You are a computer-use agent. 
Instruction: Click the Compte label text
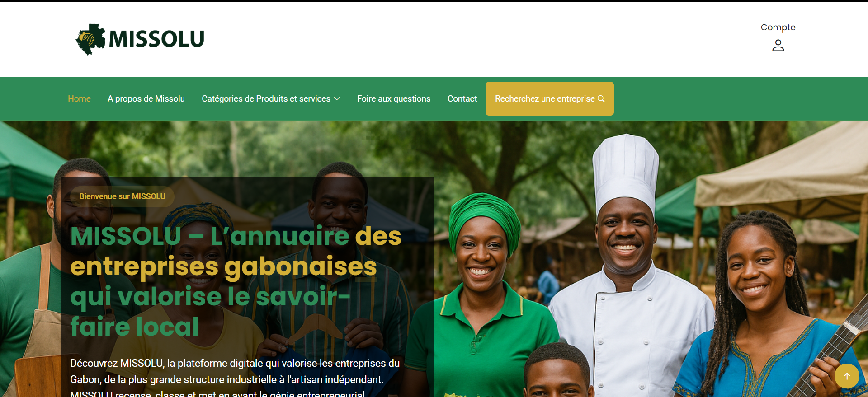pos(778,27)
